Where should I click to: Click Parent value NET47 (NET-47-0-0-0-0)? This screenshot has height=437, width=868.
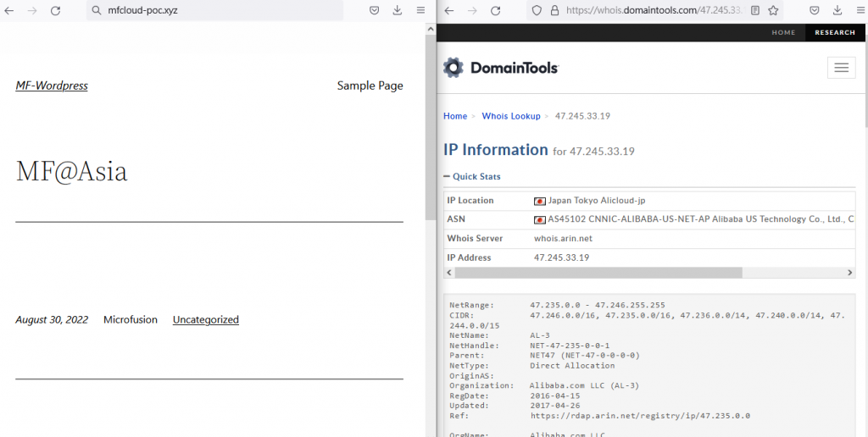[x=585, y=356]
